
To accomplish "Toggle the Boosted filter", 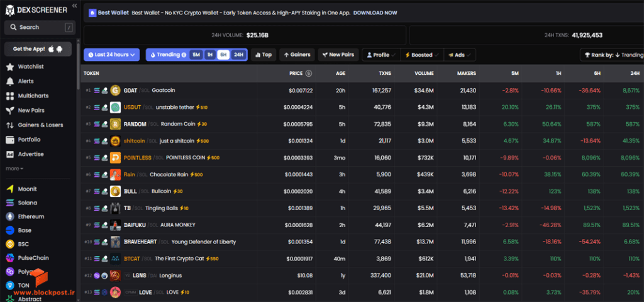I will (x=422, y=55).
